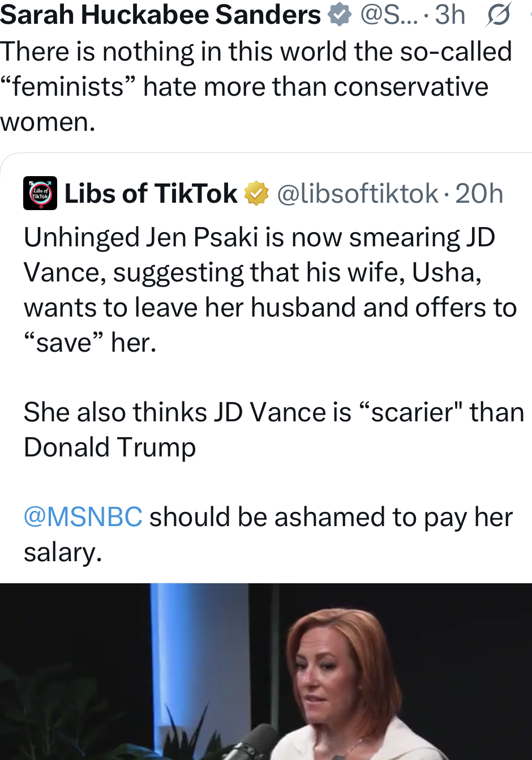
Task: Click the truncated @S... handle
Action: pos(388,15)
